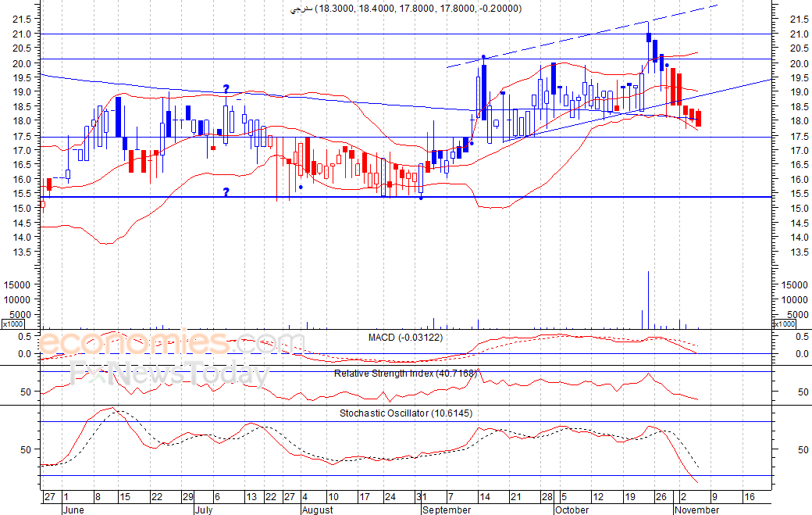
Task: Click 13.5 on the left price axis
Action: pos(22,252)
